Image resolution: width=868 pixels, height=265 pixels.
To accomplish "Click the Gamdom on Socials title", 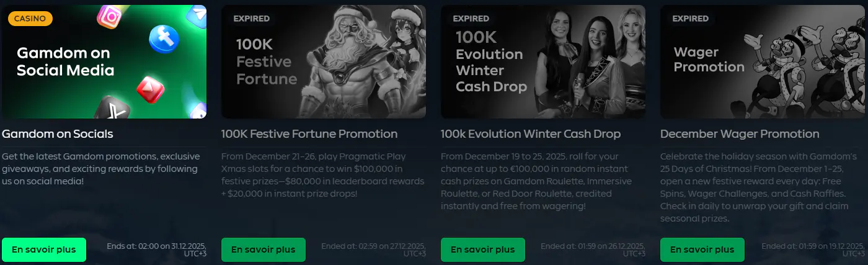I will (x=58, y=134).
